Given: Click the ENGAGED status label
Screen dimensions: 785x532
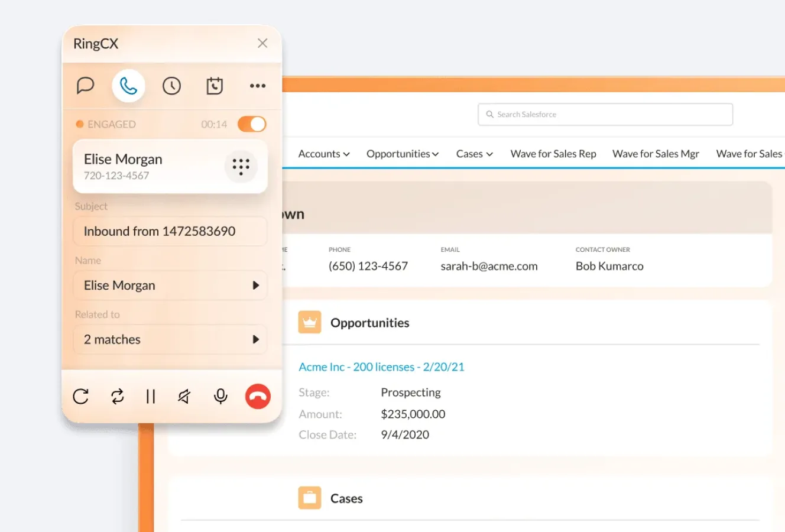Looking at the screenshot, I should [112, 124].
